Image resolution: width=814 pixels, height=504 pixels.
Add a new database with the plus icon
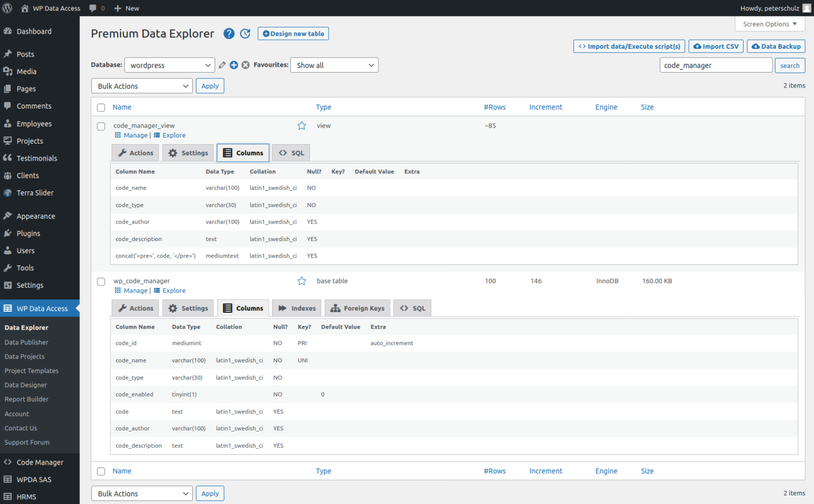[x=234, y=65]
